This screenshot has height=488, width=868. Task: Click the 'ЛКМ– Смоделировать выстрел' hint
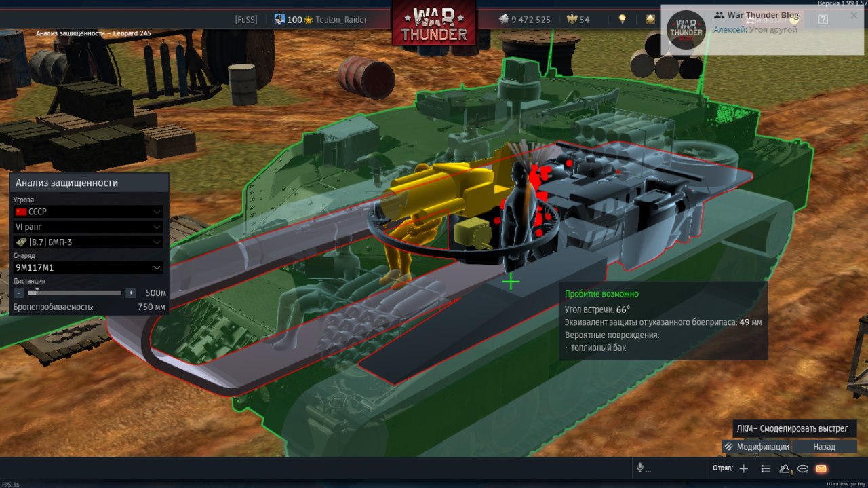(x=793, y=429)
